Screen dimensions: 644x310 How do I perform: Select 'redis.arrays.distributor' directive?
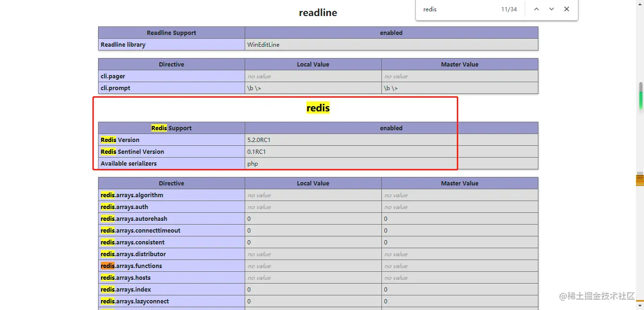point(172,254)
